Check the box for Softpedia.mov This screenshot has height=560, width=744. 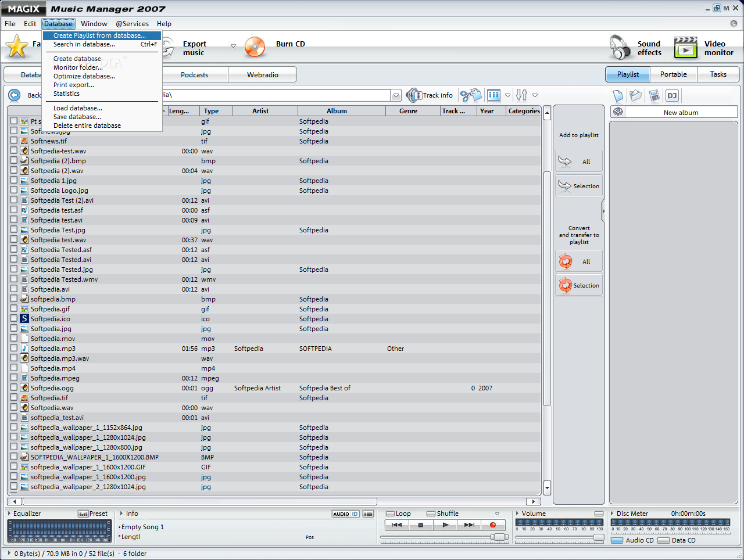click(13, 338)
